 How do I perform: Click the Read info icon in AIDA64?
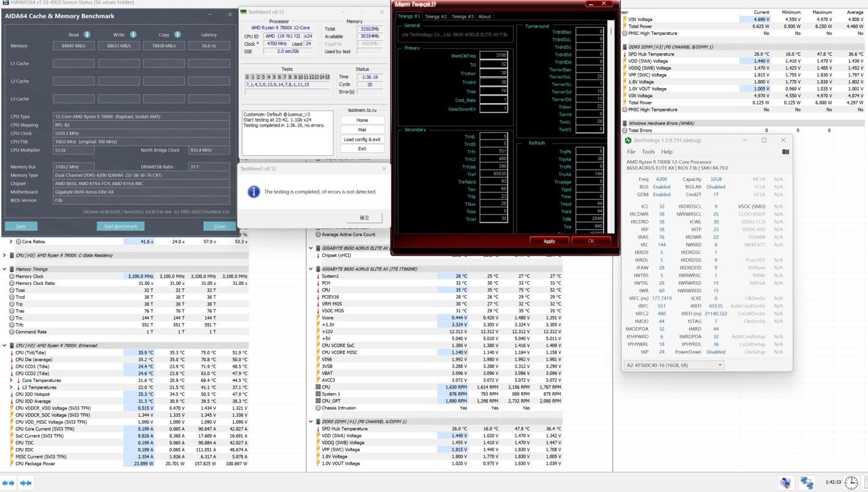click(87, 35)
